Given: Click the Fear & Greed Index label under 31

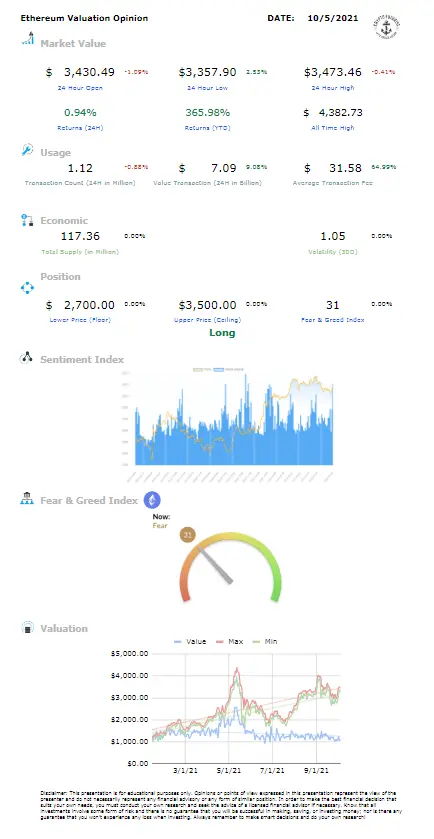Looking at the screenshot, I should click(333, 320).
